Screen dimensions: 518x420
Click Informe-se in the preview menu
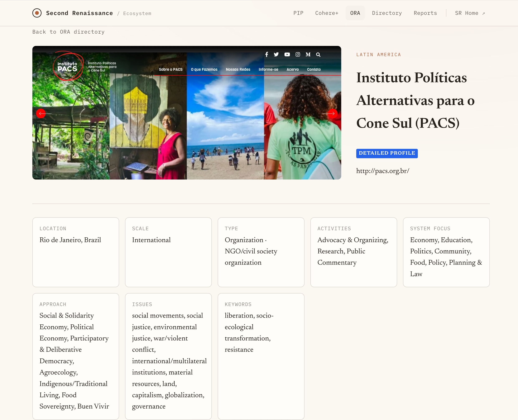pyautogui.click(x=268, y=70)
